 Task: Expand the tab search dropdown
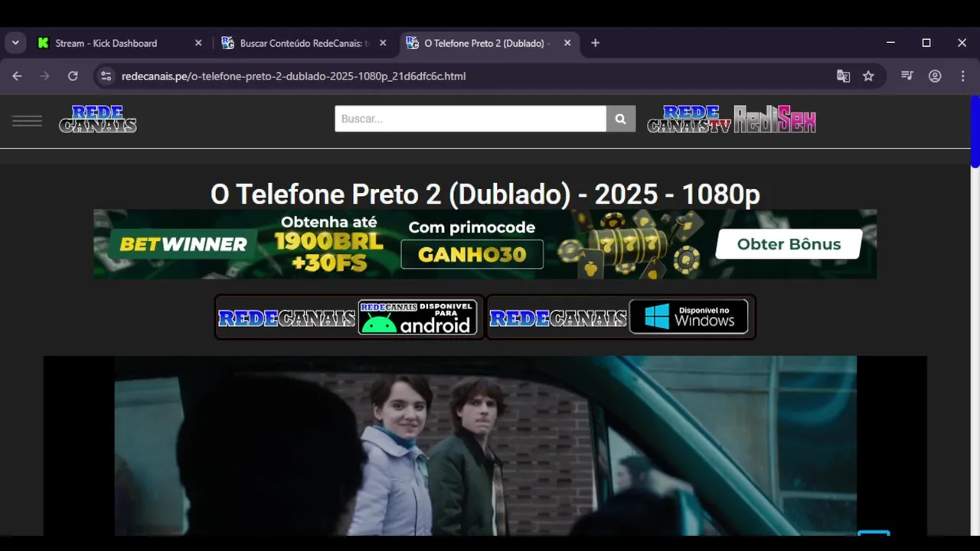[15, 43]
